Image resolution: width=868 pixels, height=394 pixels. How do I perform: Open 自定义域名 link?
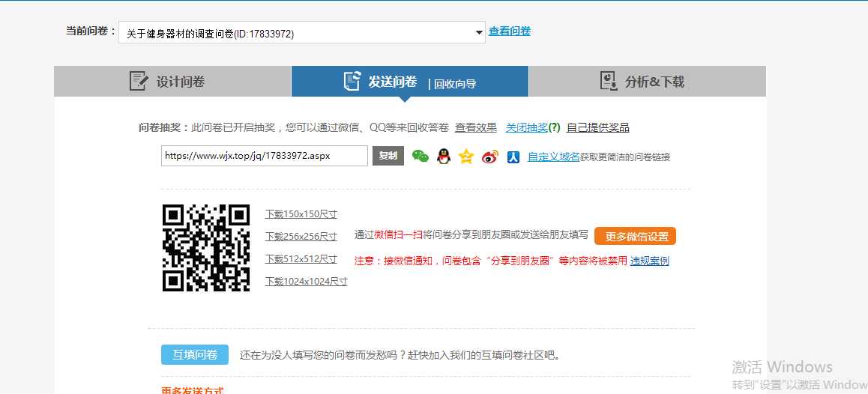tap(554, 157)
